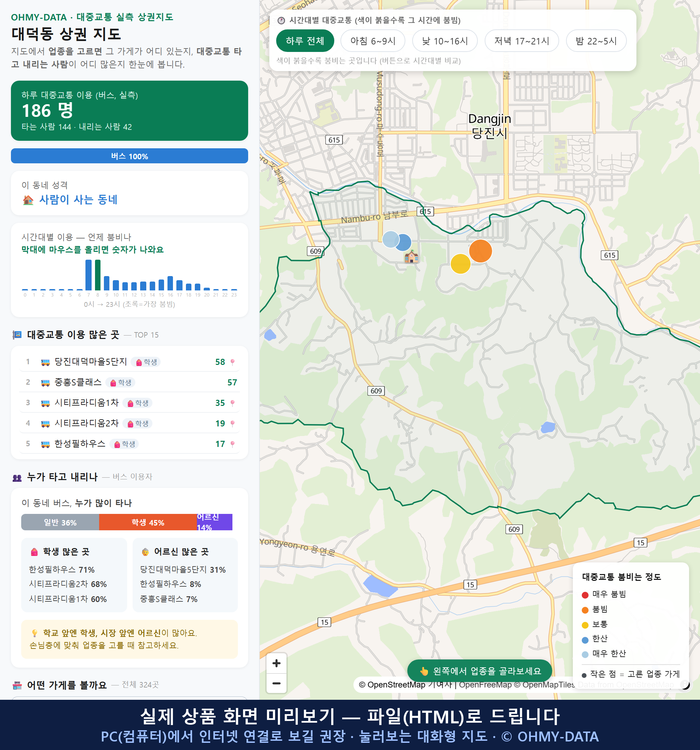Click the Nambu-ro 남부로 road label on the map
Image resolution: width=700 pixels, height=750 pixels.
(x=374, y=217)
